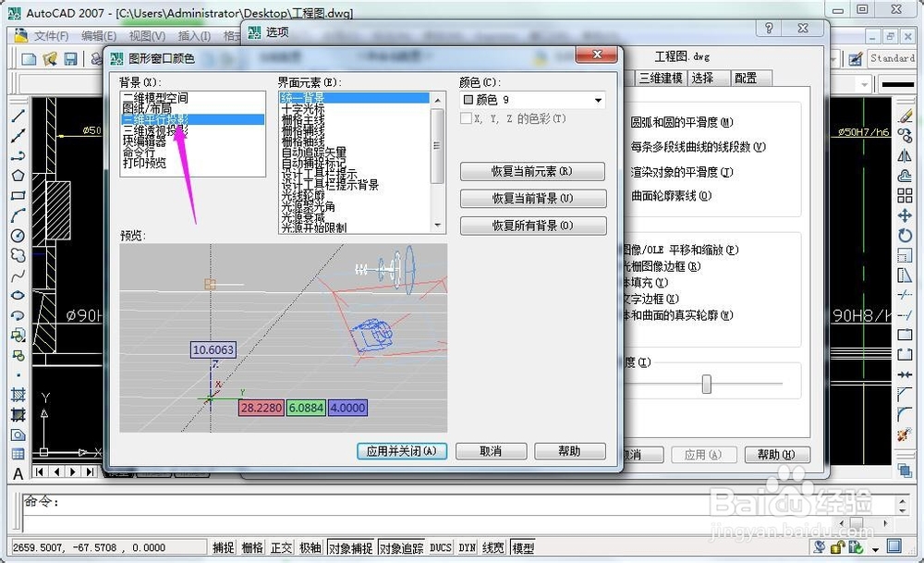Click scroll-down arrow of 界面元素 list
Screen dimensions: 924x563
coord(437,226)
